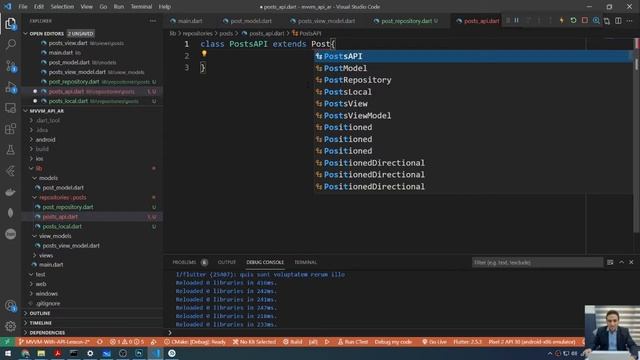This screenshot has width=640, height=360.
Task: Select PostRepository from the suggestion list
Action: click(473, 80)
